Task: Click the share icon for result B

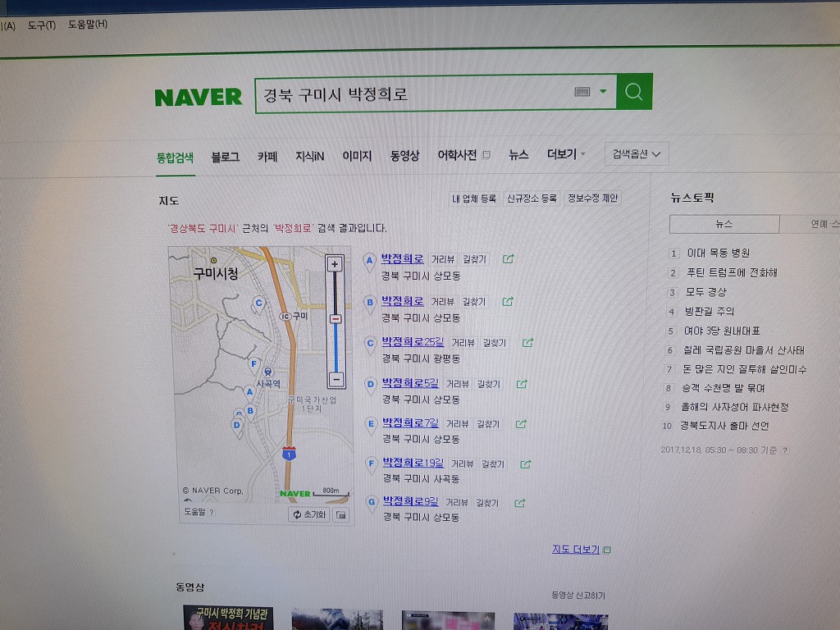Action: click(x=507, y=302)
